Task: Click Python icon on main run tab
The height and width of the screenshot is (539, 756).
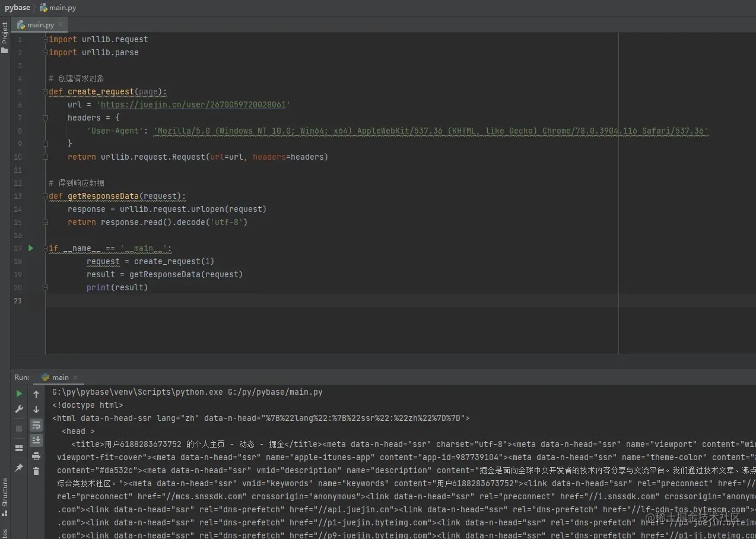Action: pos(45,377)
